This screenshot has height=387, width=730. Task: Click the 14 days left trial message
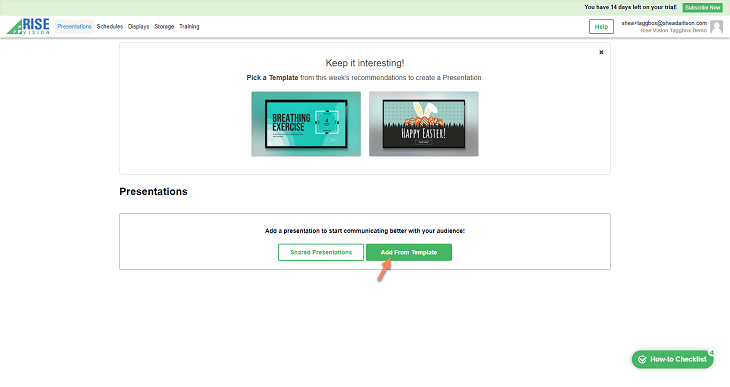[630, 7]
